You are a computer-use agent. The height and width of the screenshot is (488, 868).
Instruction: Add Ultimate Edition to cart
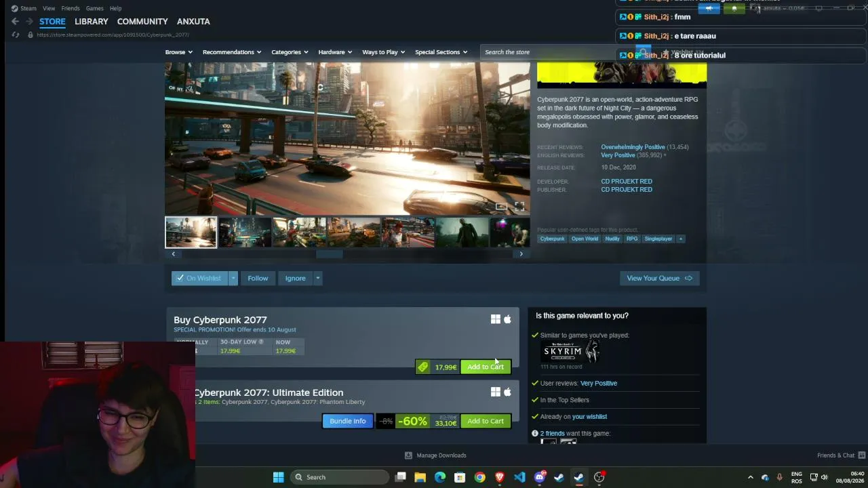point(486,421)
